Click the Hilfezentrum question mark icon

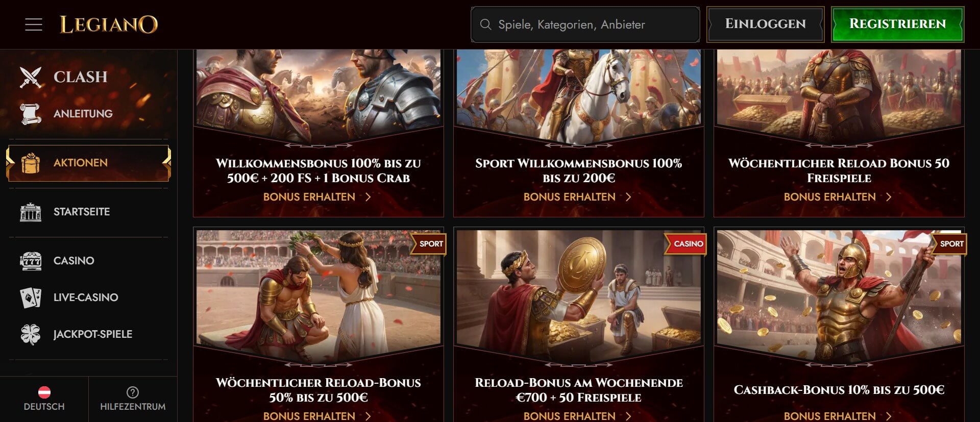tap(133, 392)
